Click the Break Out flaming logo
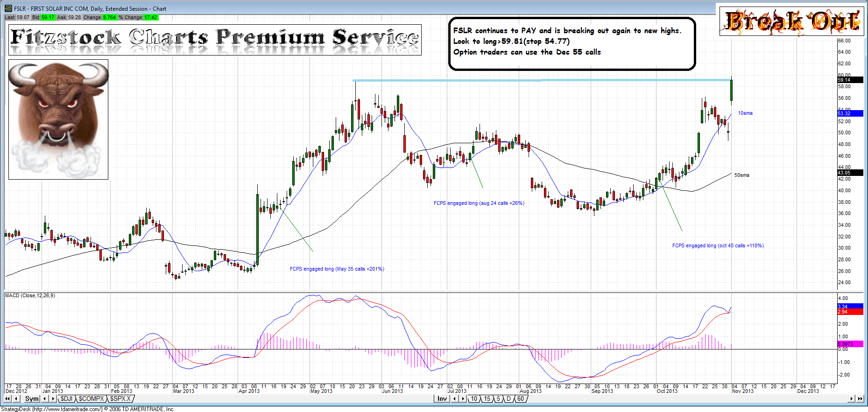The width and height of the screenshot is (868, 412). (791, 21)
